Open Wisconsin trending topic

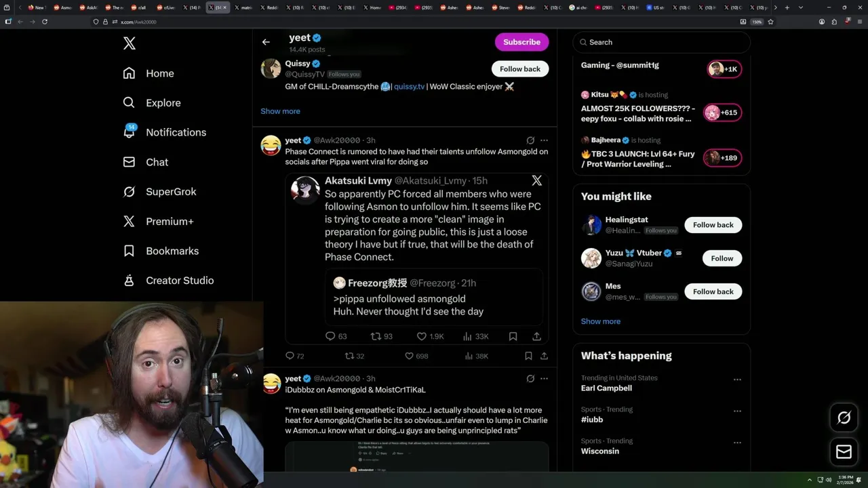(x=600, y=451)
